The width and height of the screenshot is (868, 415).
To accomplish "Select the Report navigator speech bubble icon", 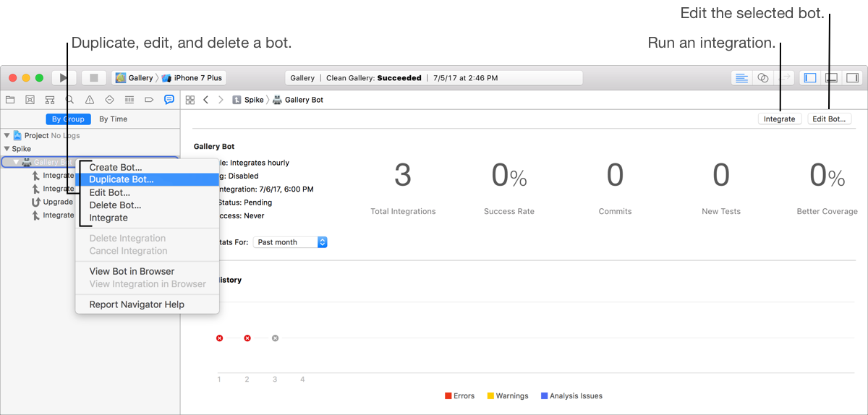I will point(169,100).
